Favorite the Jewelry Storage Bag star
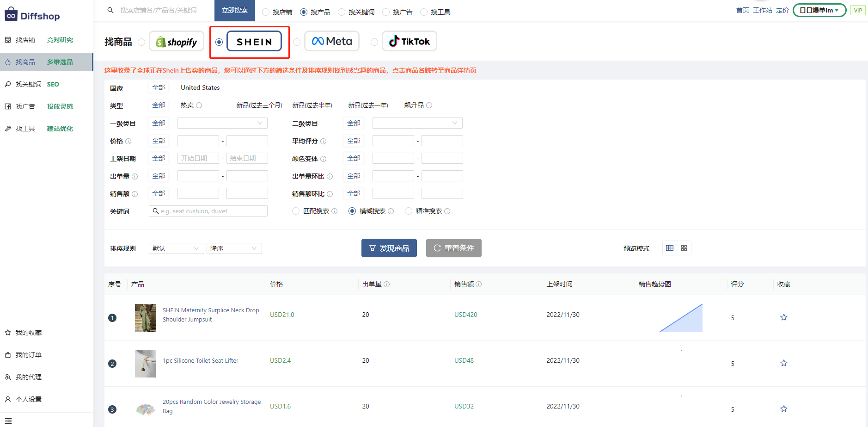The image size is (868, 427). (x=784, y=409)
